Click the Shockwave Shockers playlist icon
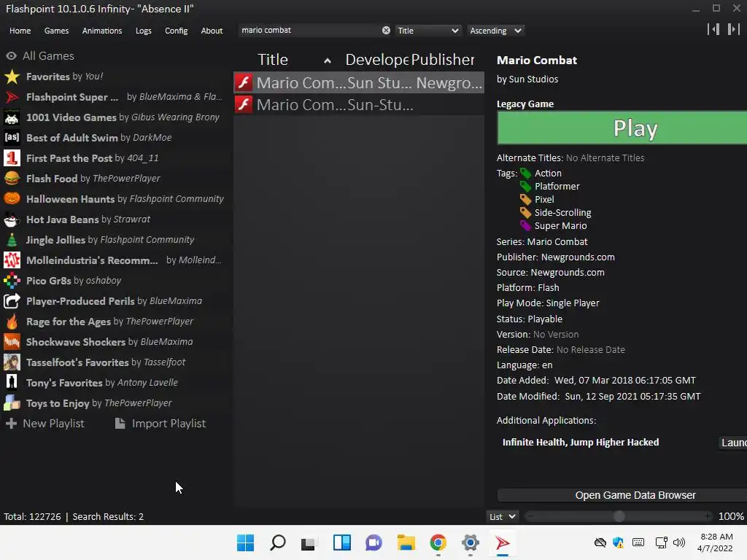Viewport: 747px width, 560px height. coord(12,342)
